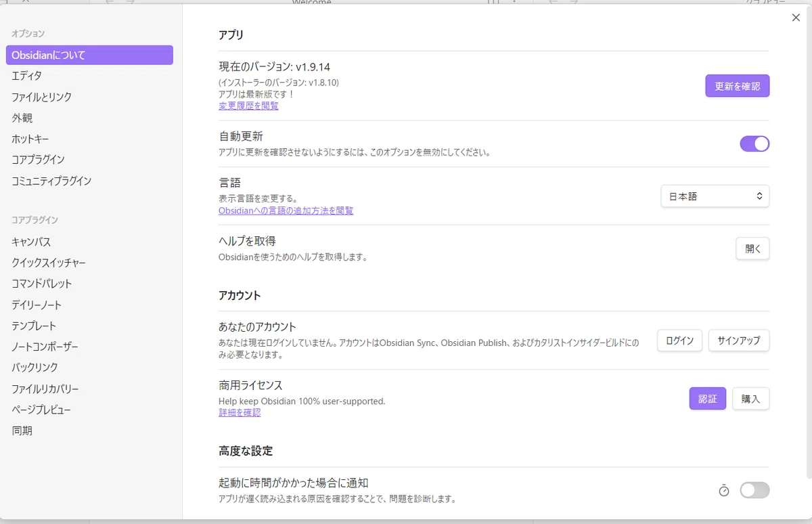Close the settings dialog with the X icon
Image resolution: width=812 pixels, height=524 pixels.
pyautogui.click(x=796, y=18)
